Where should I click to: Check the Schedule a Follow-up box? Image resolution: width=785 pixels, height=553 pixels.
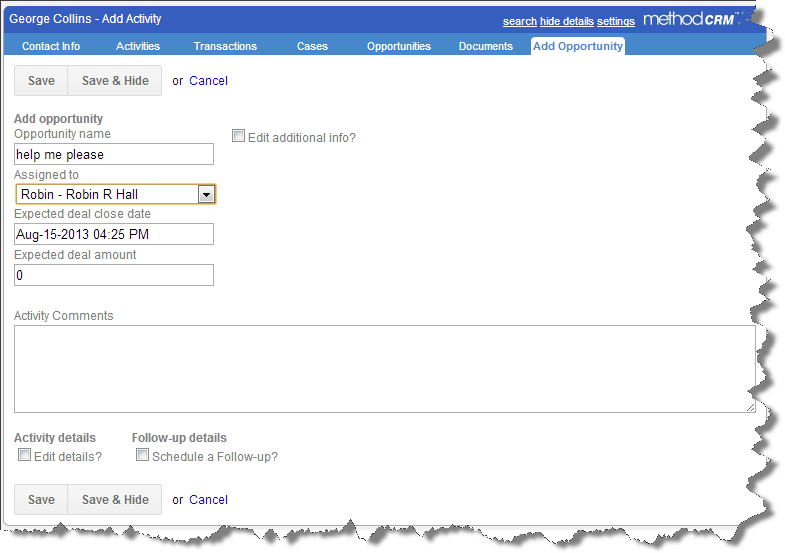143,455
